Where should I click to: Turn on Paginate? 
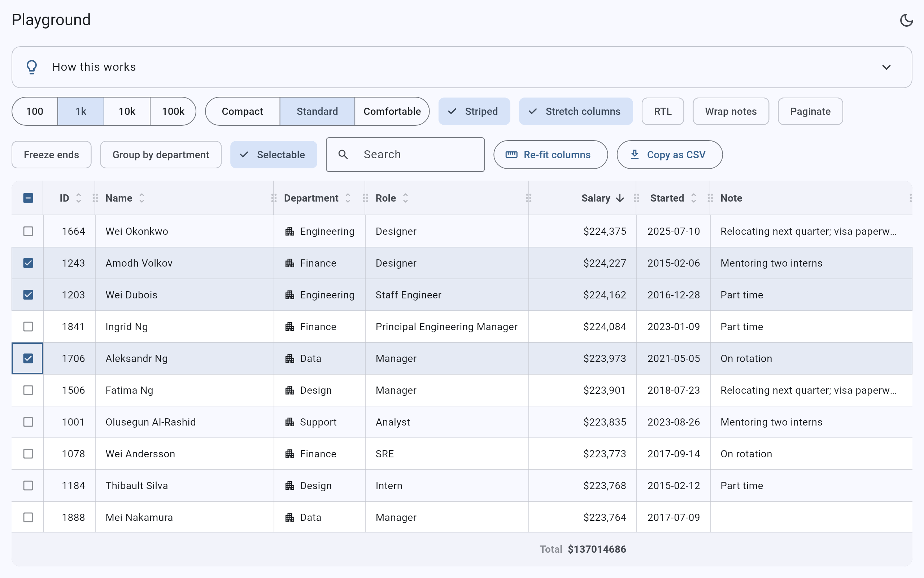click(x=810, y=111)
